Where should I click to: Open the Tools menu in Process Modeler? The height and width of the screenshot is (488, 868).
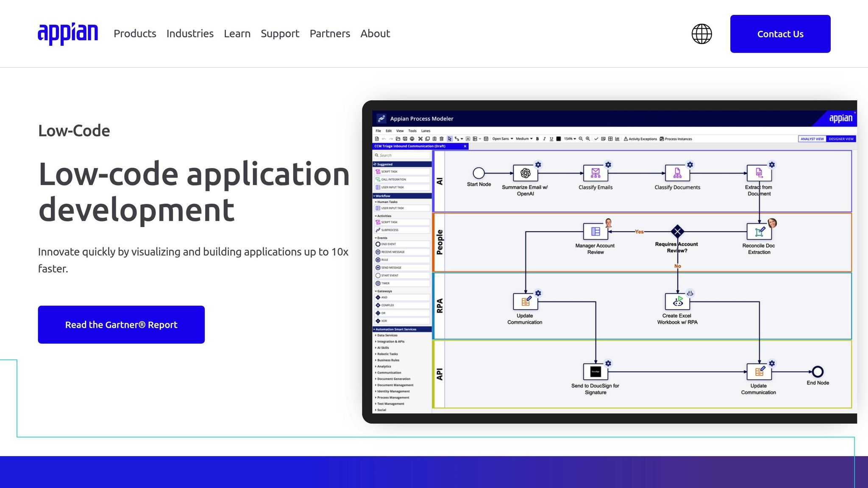pos(412,131)
